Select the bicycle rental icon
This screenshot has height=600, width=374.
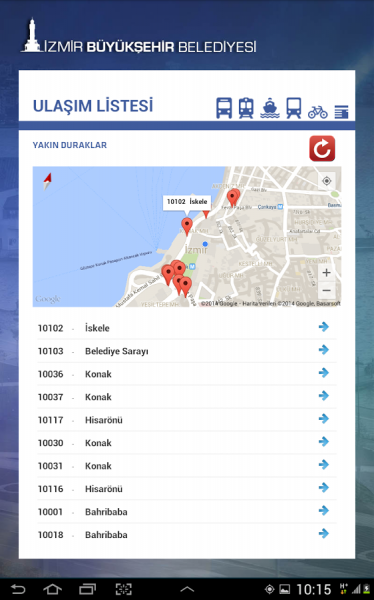pos(317,112)
